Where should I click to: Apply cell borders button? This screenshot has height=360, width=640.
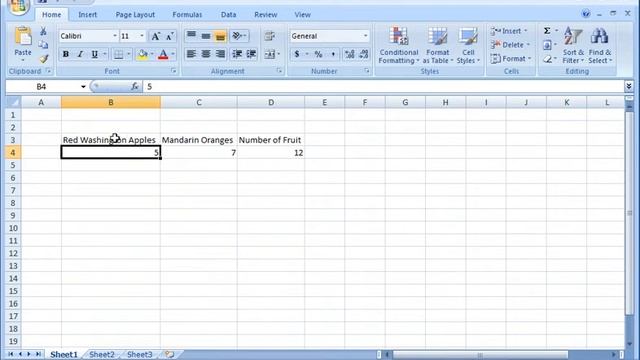point(118,54)
